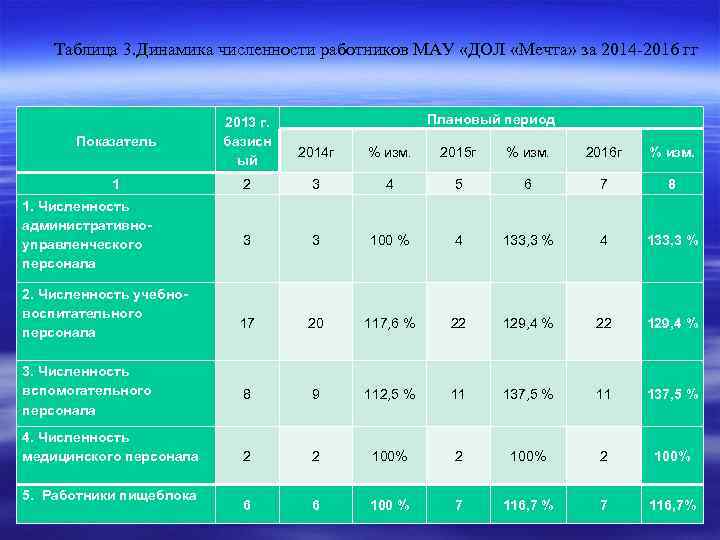Click '129,4 %' in the sixth column

[x=528, y=323]
